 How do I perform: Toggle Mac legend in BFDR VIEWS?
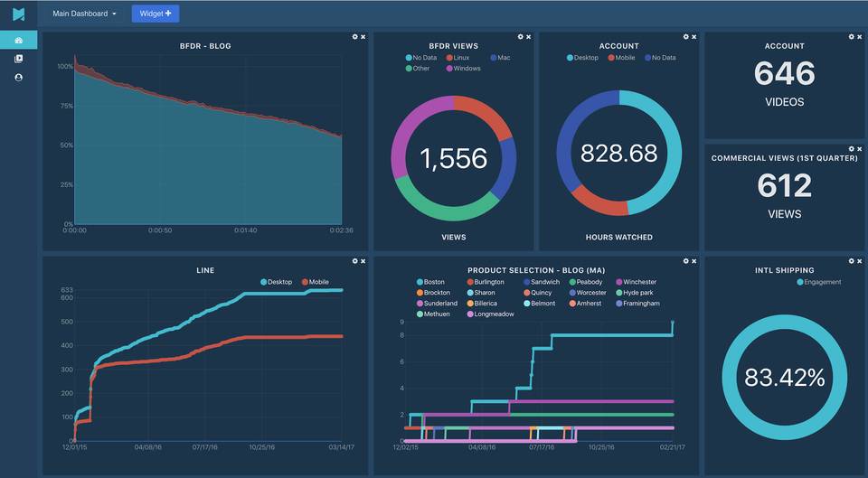click(500, 58)
